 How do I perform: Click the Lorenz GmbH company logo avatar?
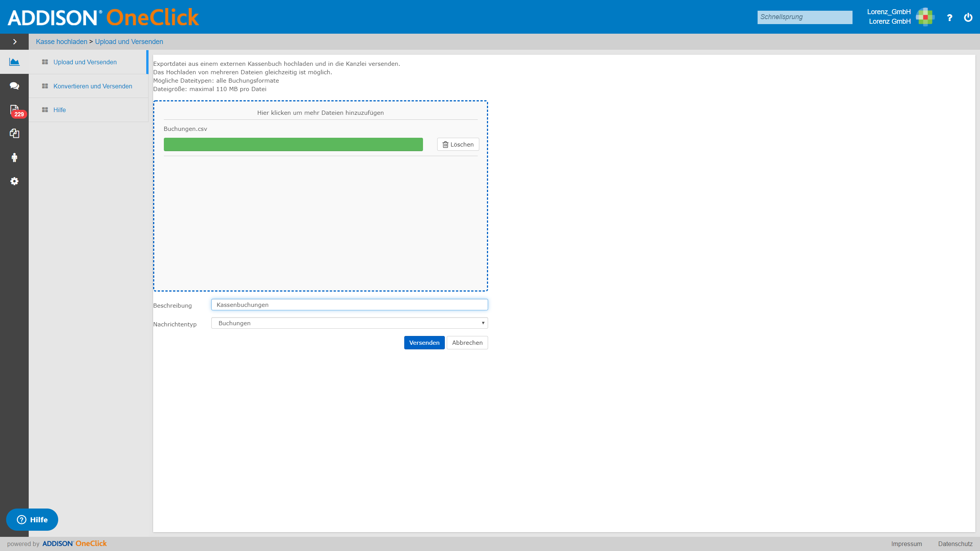pos(925,17)
